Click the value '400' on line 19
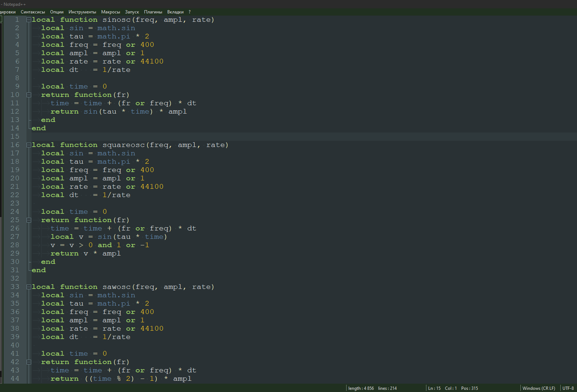Viewport: 577px width, 392px height. coord(147,170)
